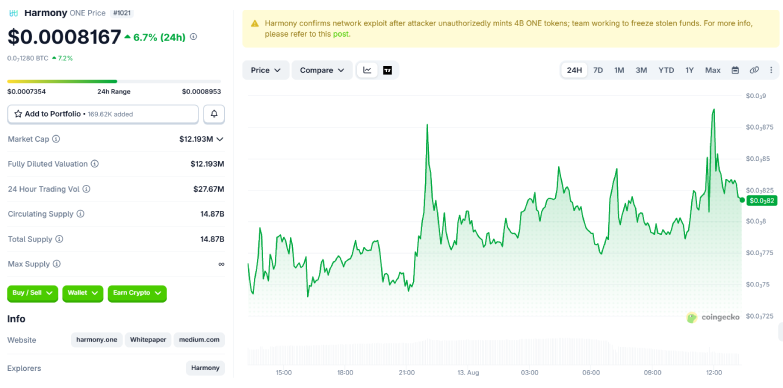Open the Wallet dropdown

tap(82, 293)
